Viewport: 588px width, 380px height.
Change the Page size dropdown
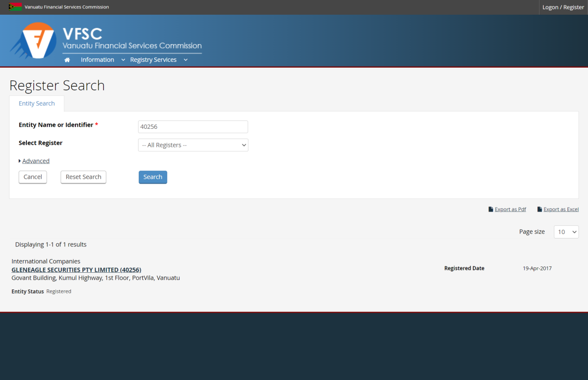click(x=566, y=232)
